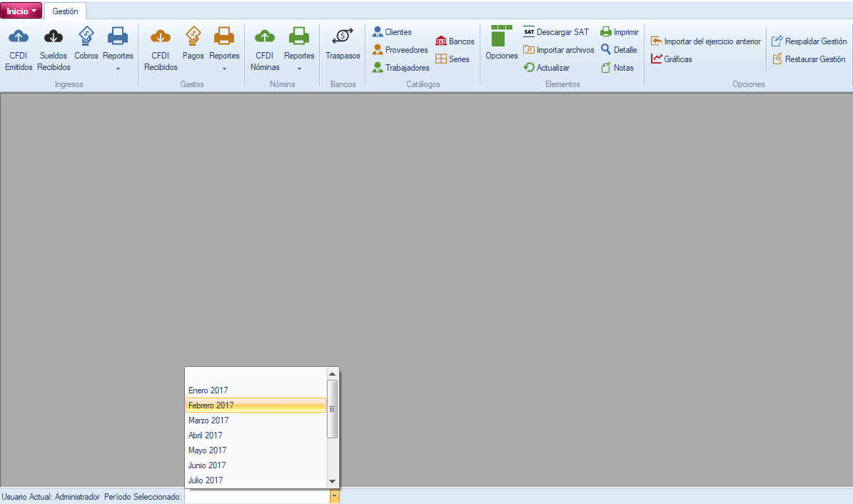Click Respaldar Gestión
Image resolution: width=853 pixels, height=504 pixels.
(809, 41)
